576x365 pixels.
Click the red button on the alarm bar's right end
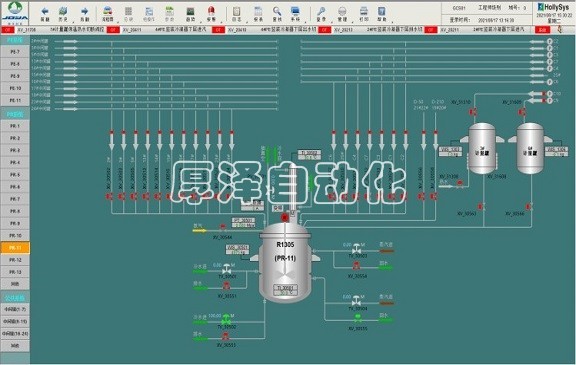pos(542,30)
